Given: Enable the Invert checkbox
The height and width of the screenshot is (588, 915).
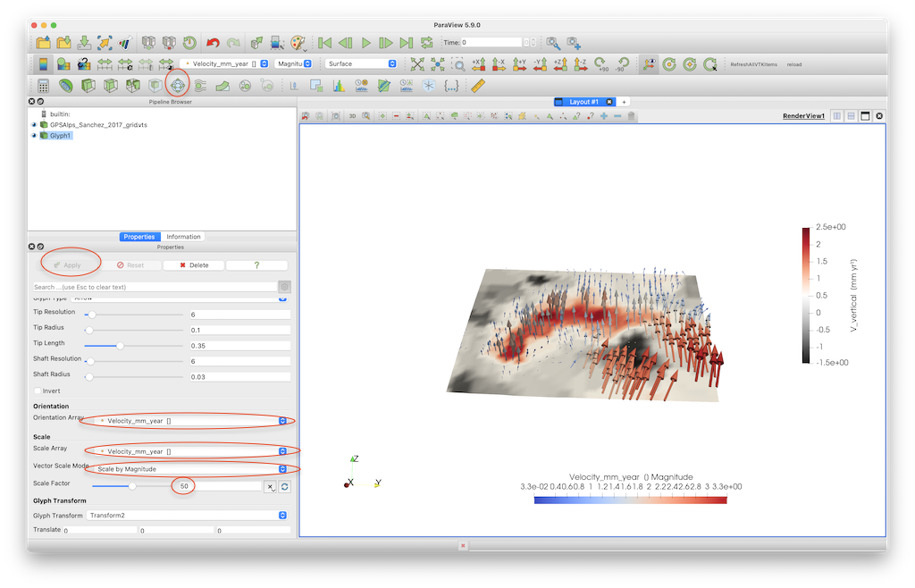Looking at the screenshot, I should click(x=38, y=391).
